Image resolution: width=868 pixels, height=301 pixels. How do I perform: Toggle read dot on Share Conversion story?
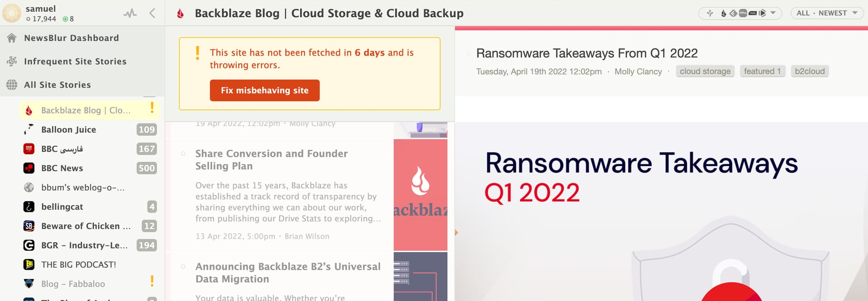[x=183, y=154]
